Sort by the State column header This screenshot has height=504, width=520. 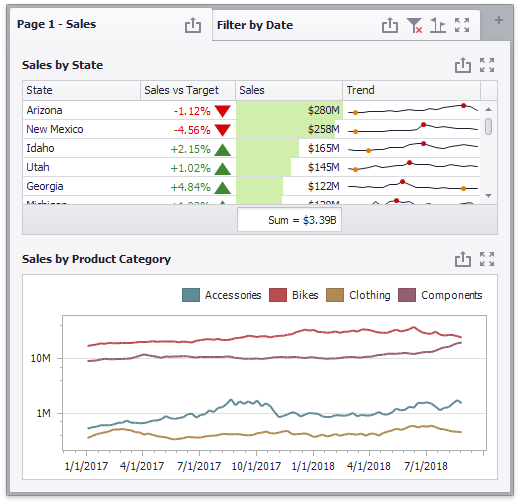click(x=82, y=90)
